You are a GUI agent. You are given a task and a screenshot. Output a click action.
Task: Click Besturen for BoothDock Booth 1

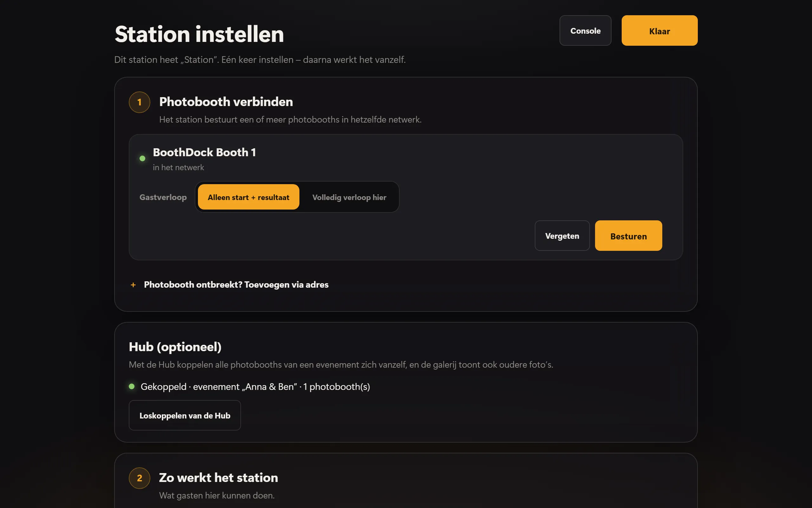tap(628, 236)
